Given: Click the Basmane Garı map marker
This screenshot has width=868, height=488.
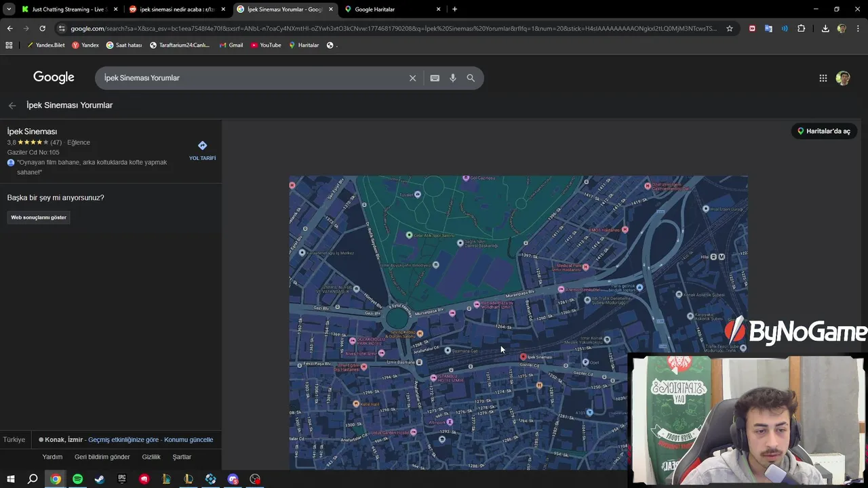Looking at the screenshot, I should [x=448, y=350].
